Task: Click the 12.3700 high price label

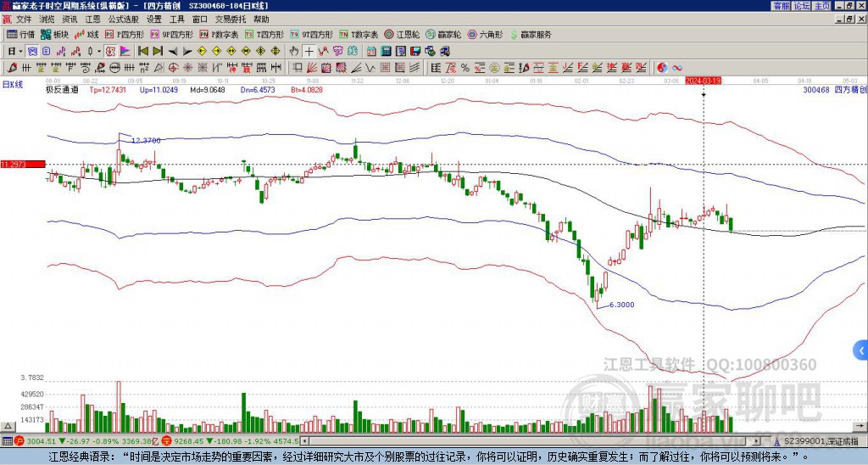Action: pos(146,141)
